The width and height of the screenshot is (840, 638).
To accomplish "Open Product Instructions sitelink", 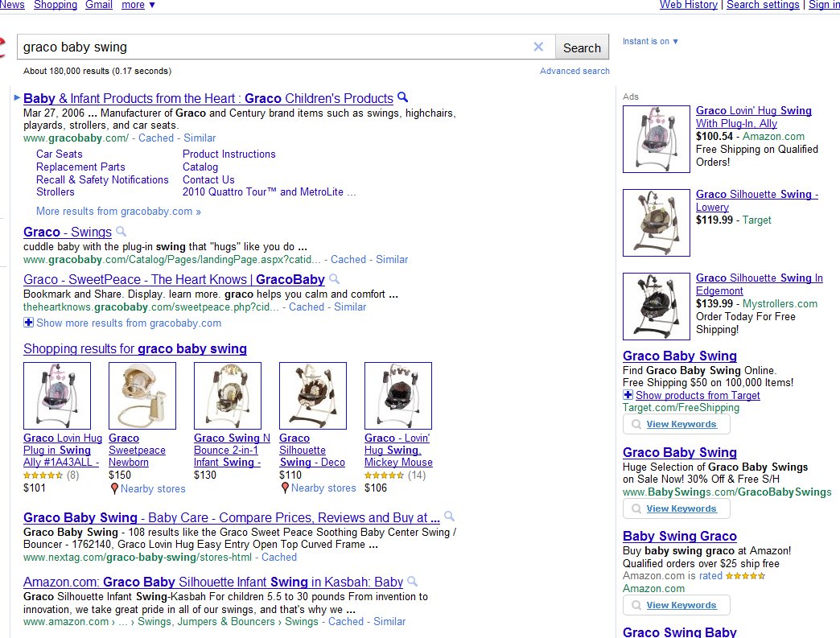I will (229, 154).
